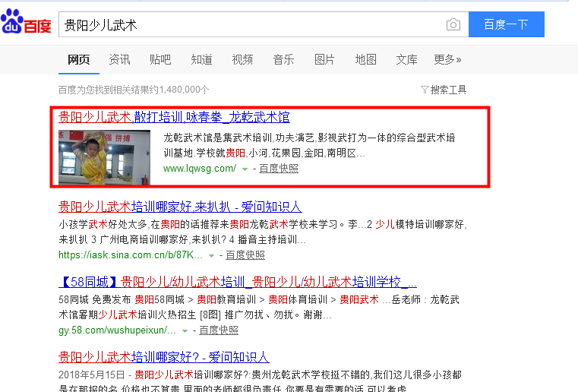The height and width of the screenshot is (392, 578).
Task: Switch to the 图片 tab
Action: tap(324, 59)
